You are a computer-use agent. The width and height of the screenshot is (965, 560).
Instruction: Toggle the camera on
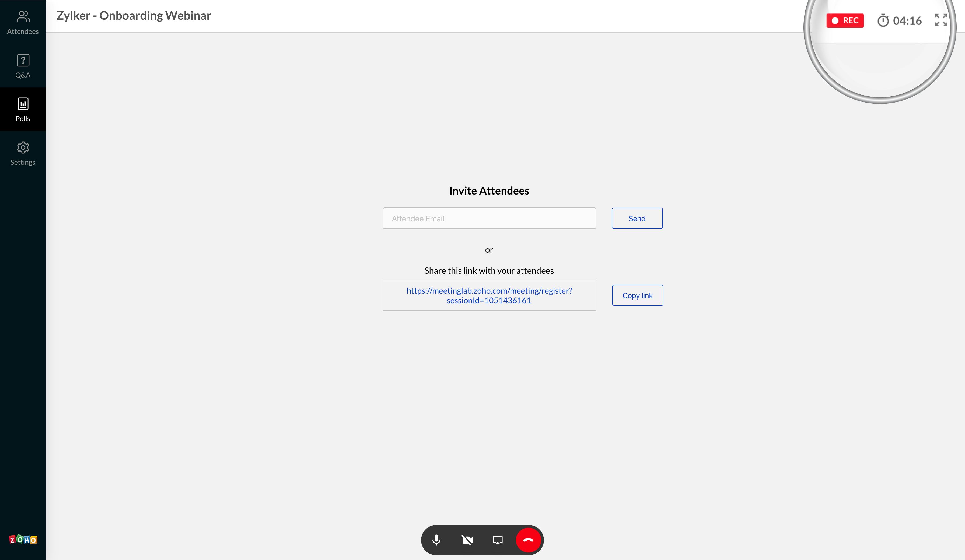(x=467, y=540)
